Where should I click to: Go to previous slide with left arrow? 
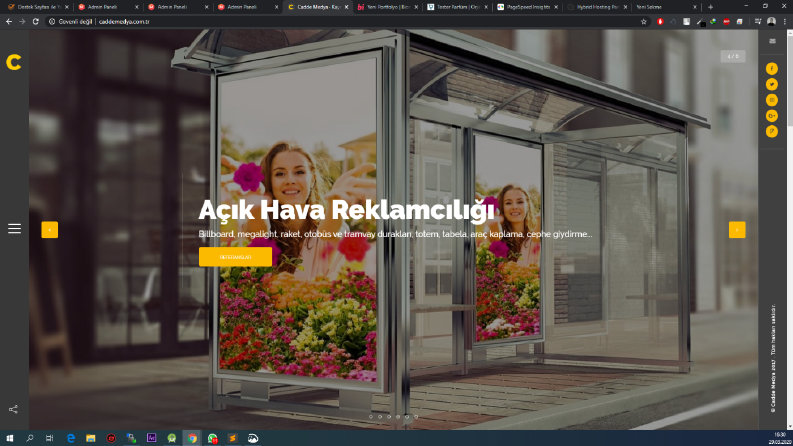point(50,230)
